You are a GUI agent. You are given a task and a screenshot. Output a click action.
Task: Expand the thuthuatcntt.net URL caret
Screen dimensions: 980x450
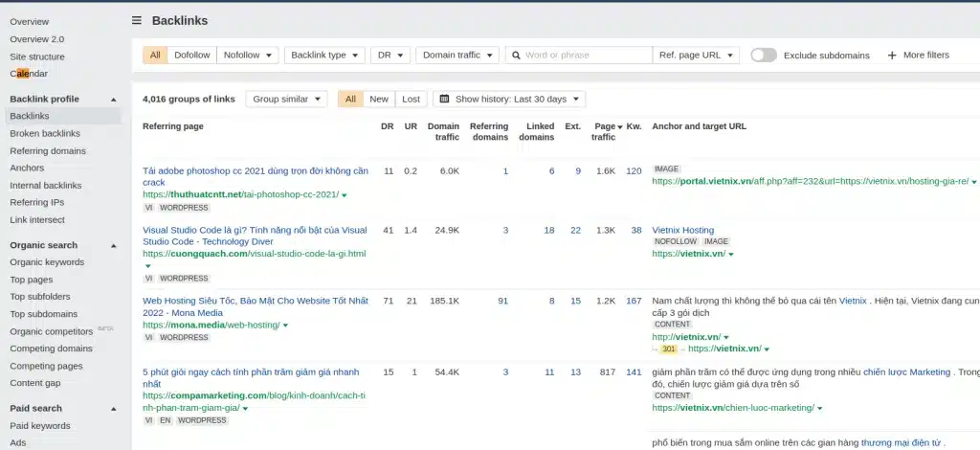click(345, 195)
